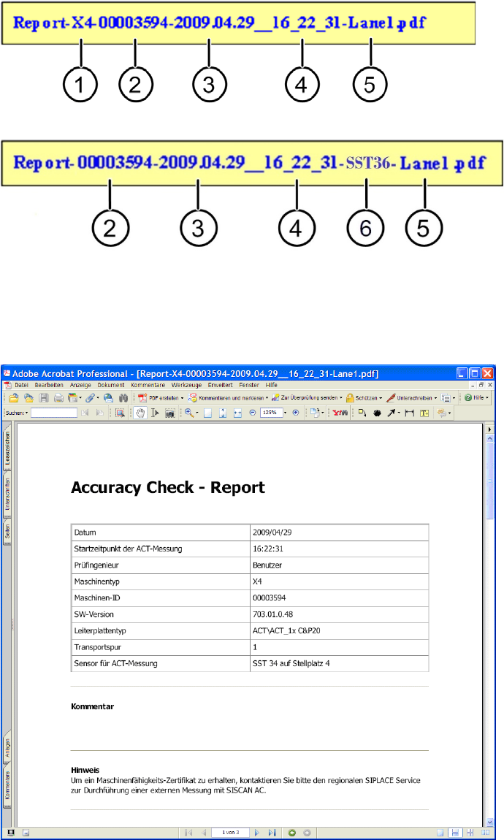Open the forms toolbar dropdown
The width and height of the screenshot is (504, 840).
pos(454,398)
